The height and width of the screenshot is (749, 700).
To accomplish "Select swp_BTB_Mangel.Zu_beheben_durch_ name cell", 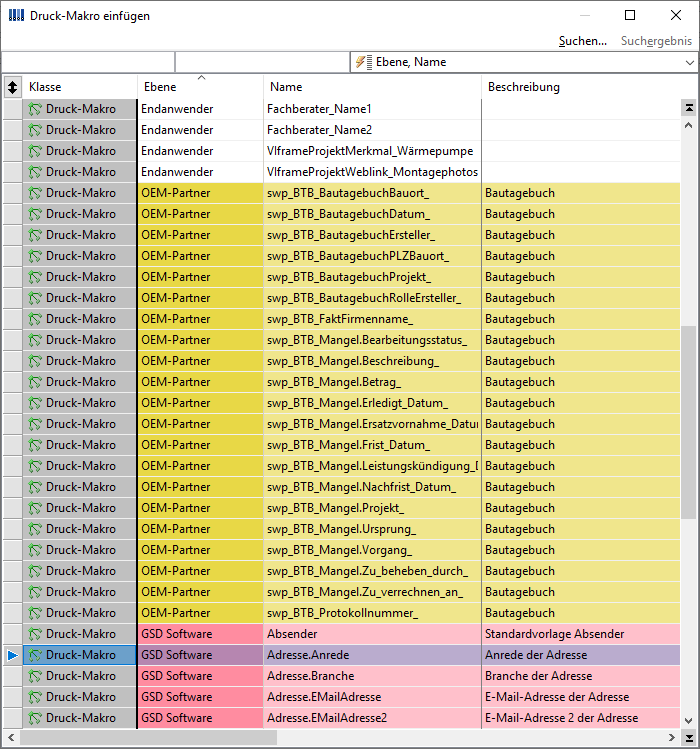I will click(372, 571).
